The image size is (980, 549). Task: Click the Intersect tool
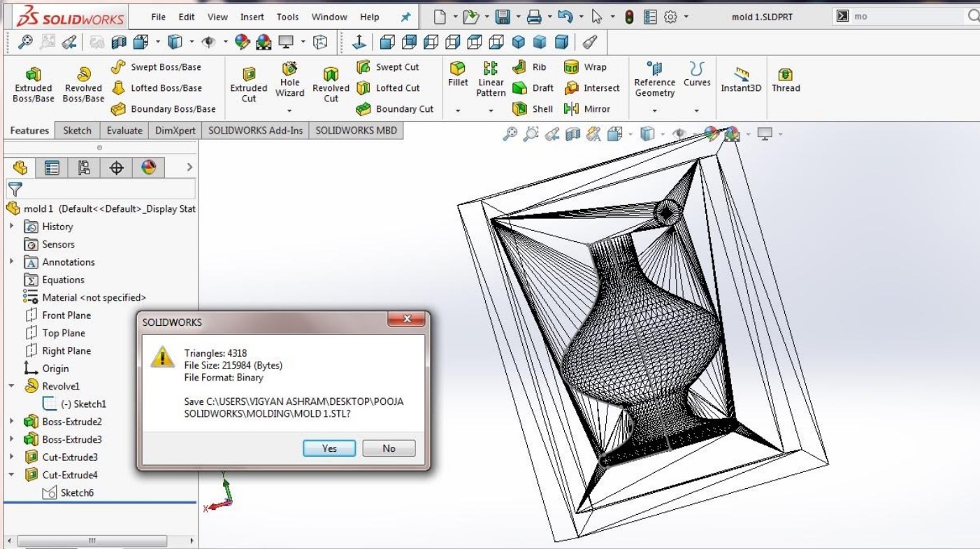[592, 88]
